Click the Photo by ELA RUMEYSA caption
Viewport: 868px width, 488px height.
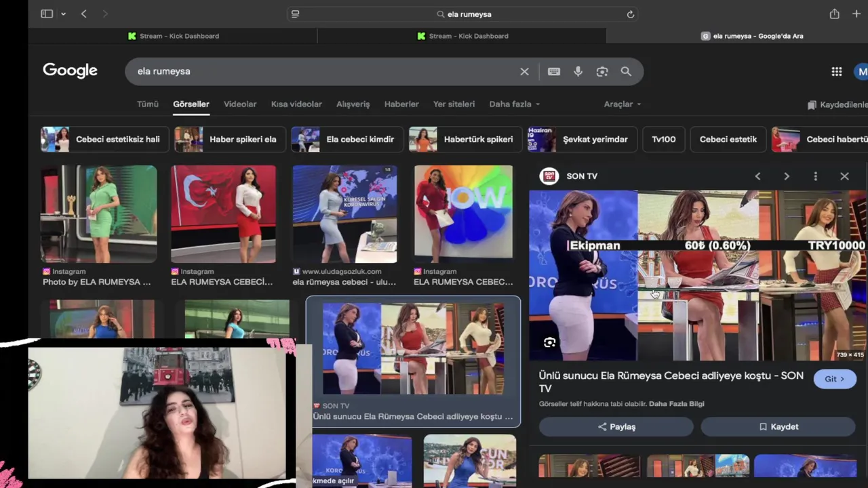point(97,282)
